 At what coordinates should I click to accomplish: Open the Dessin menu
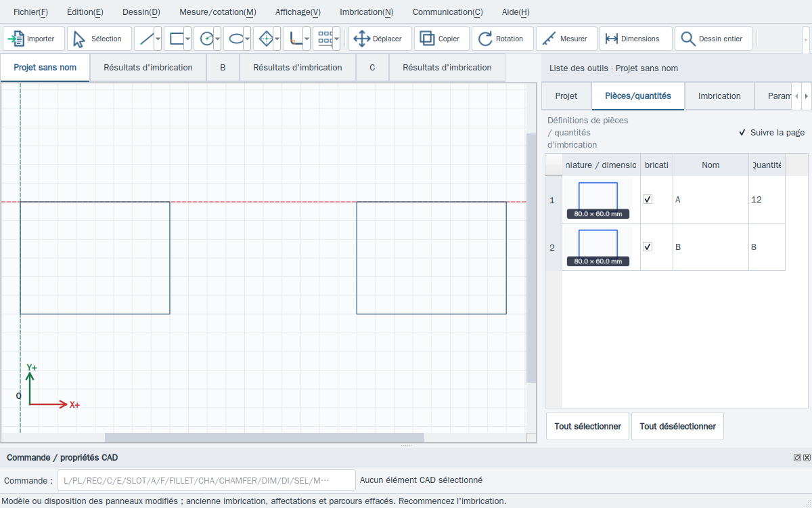[141, 12]
